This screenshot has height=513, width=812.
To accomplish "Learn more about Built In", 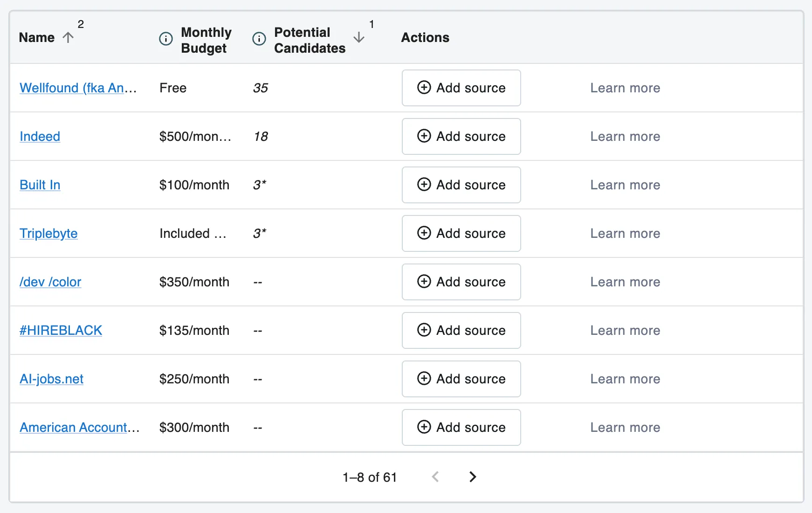I will tap(625, 185).
